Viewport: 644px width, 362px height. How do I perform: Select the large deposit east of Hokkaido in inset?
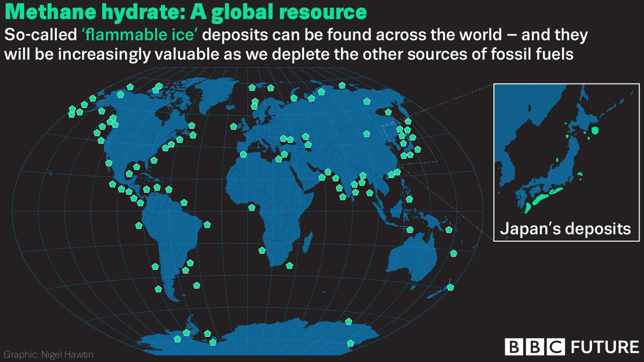(x=595, y=130)
